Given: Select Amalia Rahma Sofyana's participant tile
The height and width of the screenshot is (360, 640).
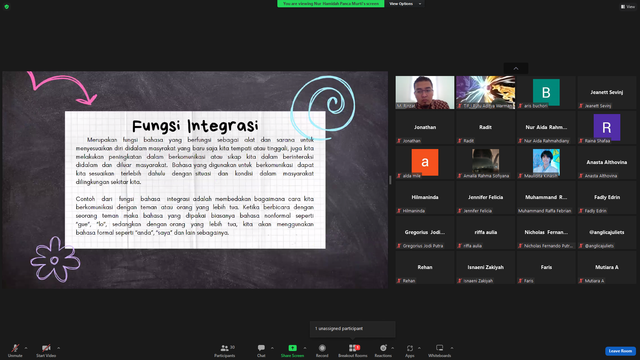Looking at the screenshot, I should tap(485, 162).
